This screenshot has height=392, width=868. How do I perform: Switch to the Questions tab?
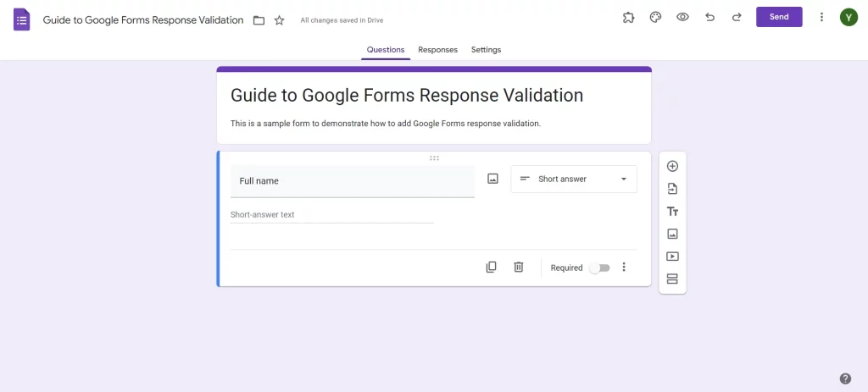[x=386, y=50]
